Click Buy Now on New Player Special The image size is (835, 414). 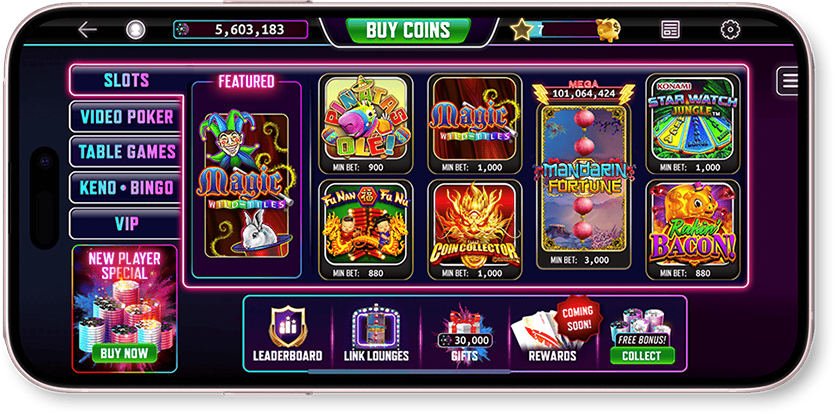pyautogui.click(x=125, y=353)
